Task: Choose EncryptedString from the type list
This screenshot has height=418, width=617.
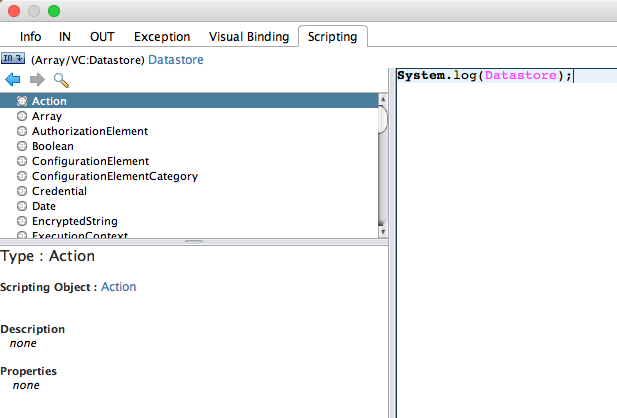Action: [75, 221]
